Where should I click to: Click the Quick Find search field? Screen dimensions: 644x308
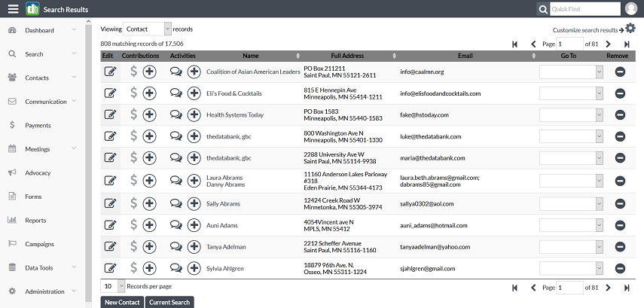(x=585, y=9)
